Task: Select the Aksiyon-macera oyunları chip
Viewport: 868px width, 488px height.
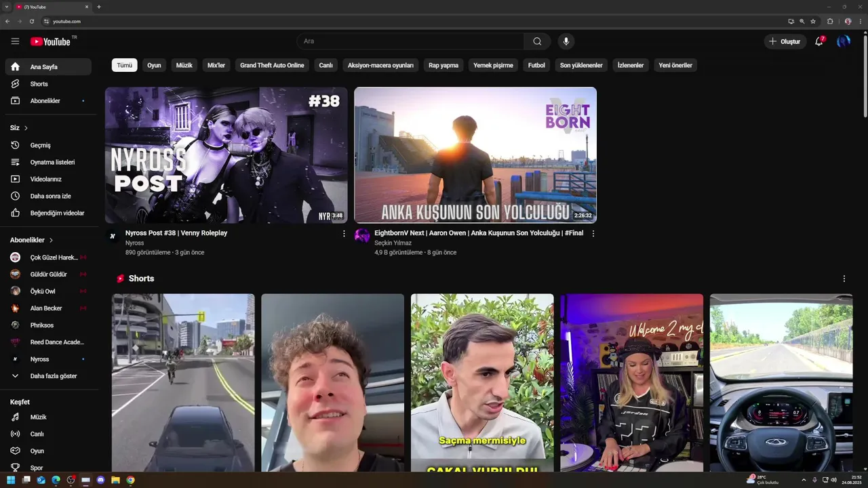Action: click(380, 65)
